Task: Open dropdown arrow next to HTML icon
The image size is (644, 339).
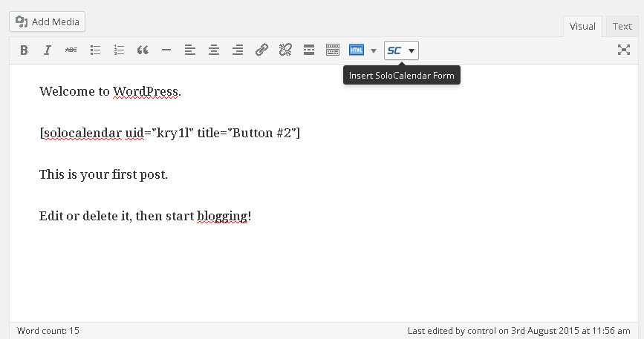Action: [374, 51]
